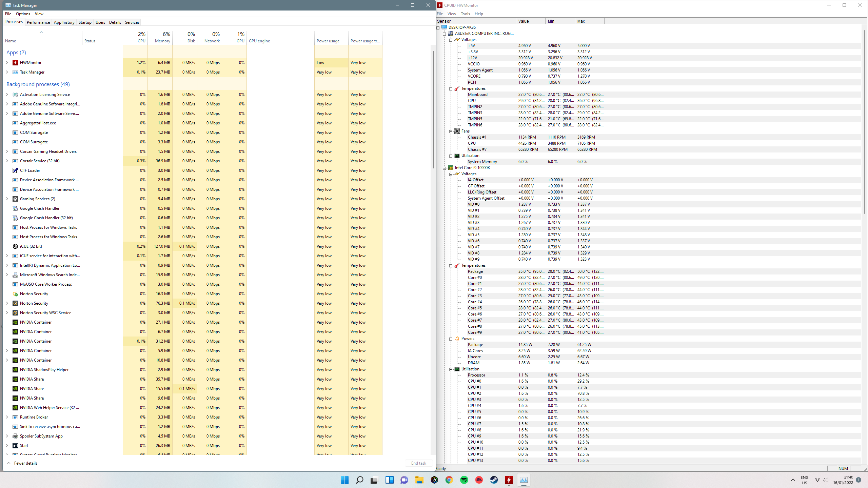Click the Gaming Services icon
The image size is (868, 488).
(x=15, y=199)
